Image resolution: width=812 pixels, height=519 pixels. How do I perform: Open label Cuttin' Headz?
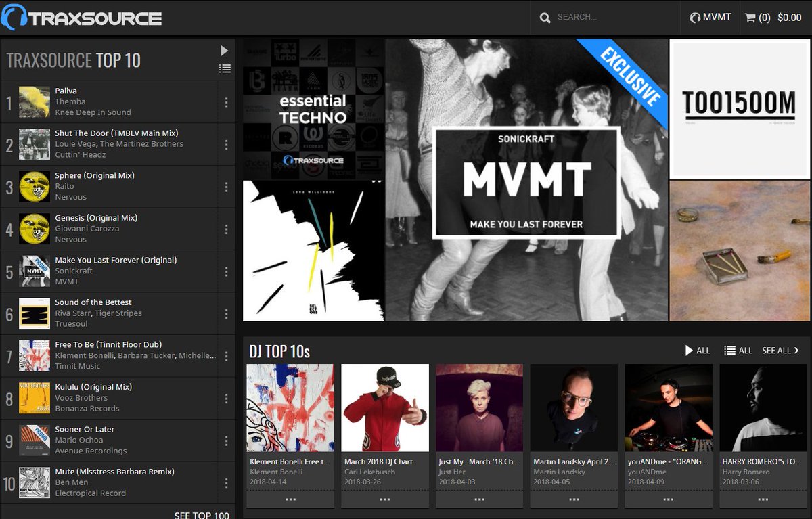pyautogui.click(x=81, y=154)
